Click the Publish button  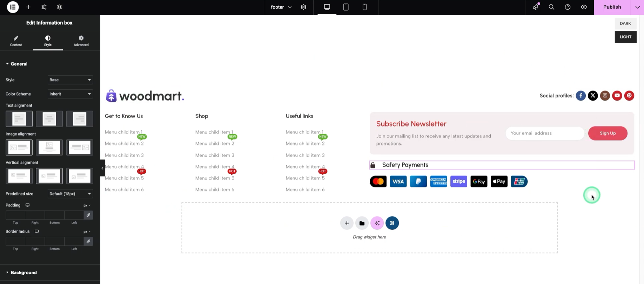[x=612, y=7]
